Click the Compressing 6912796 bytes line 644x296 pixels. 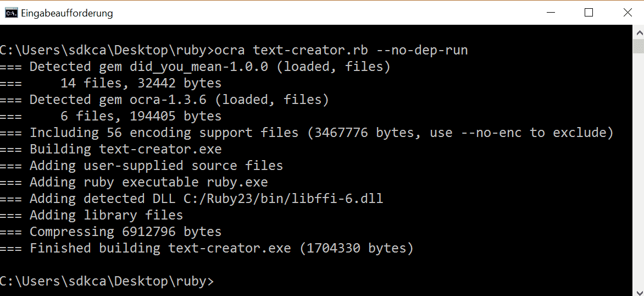(111, 232)
